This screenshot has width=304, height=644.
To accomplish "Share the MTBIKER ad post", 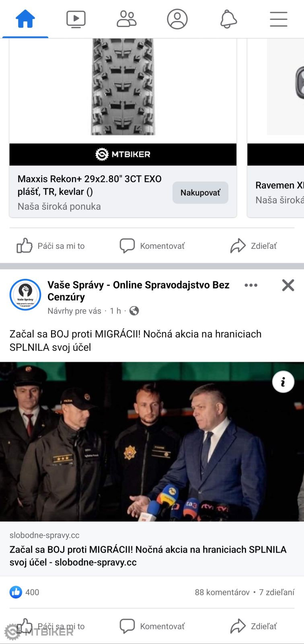I will tap(254, 246).
